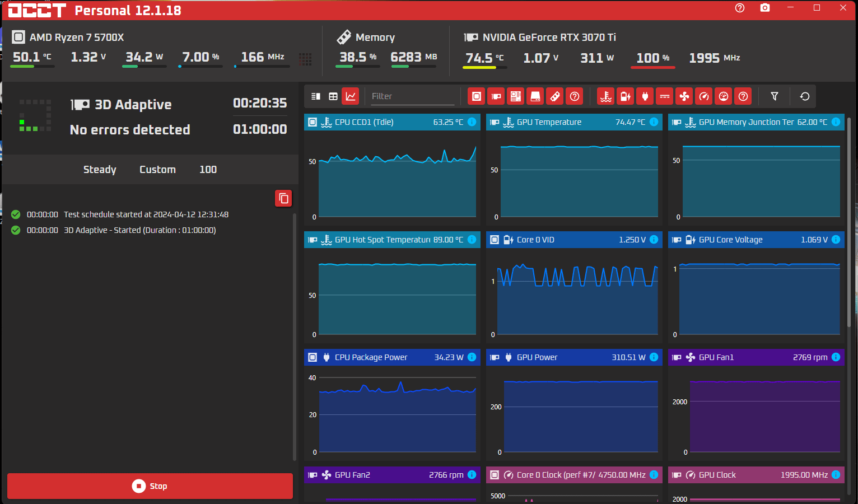Viewport: 858px width, 504px height.
Task: Toggle the unknown hardware filter
Action: (x=575, y=96)
